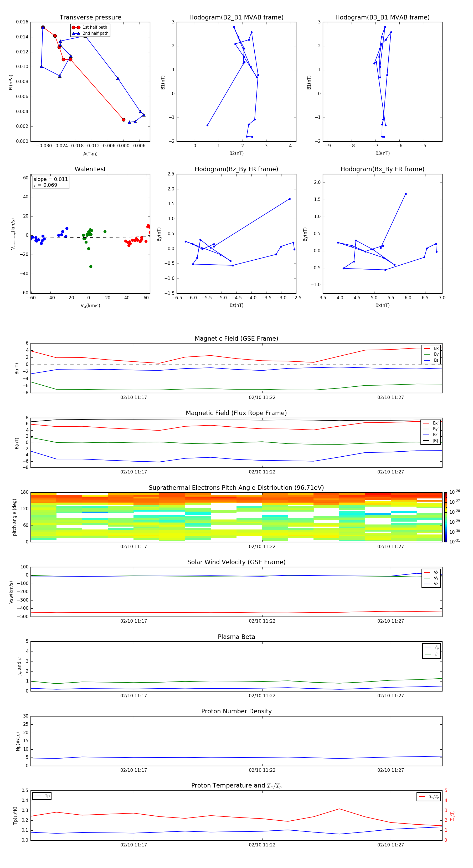Click the 'Magnetic Field (Flux Rope Frame)' title

click(236, 413)
